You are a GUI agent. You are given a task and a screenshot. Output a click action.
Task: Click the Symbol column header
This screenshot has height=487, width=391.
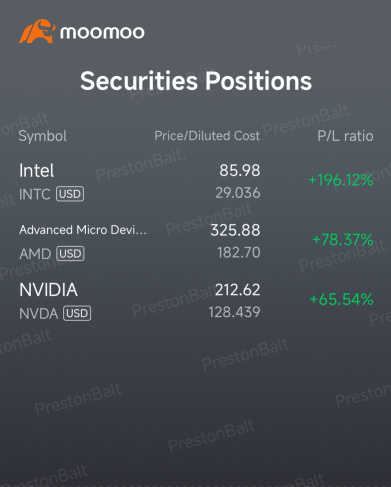tap(43, 136)
